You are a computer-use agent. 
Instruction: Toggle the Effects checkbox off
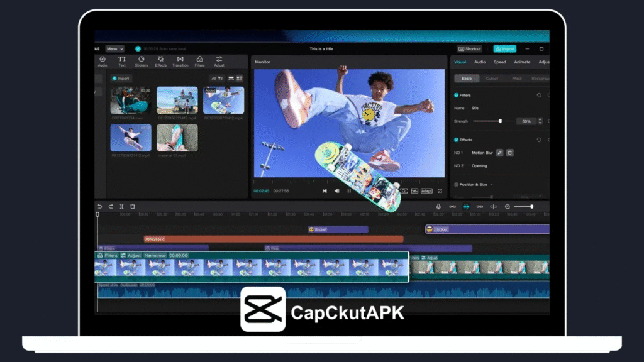pyautogui.click(x=457, y=140)
